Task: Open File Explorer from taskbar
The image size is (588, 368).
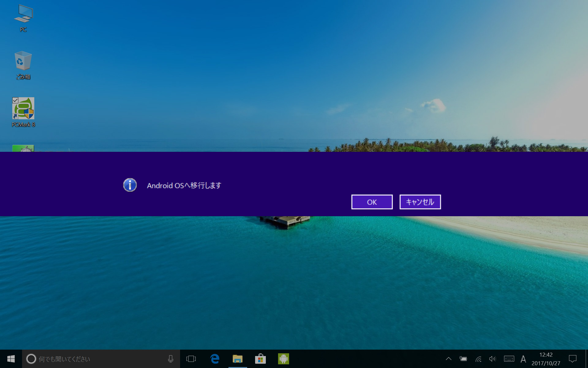Action: point(237,359)
